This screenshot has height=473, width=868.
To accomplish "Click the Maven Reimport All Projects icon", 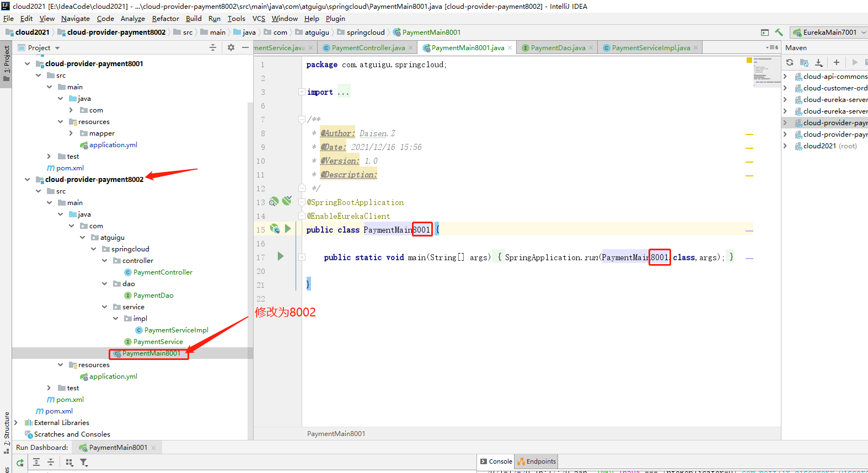I will coord(790,62).
